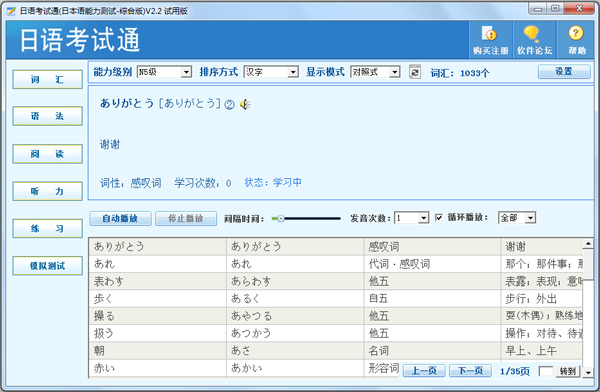Go to next page with 下一页
The height and width of the screenshot is (392, 600).
coord(470,371)
